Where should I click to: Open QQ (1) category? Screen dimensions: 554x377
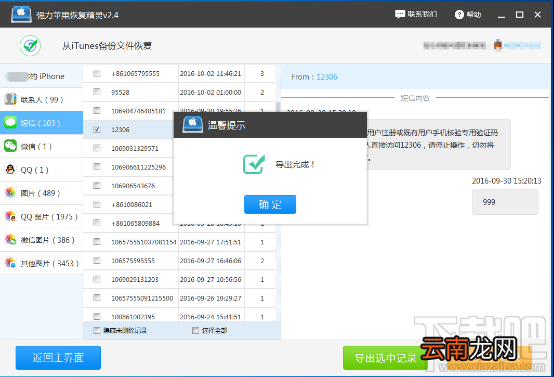tap(41, 169)
